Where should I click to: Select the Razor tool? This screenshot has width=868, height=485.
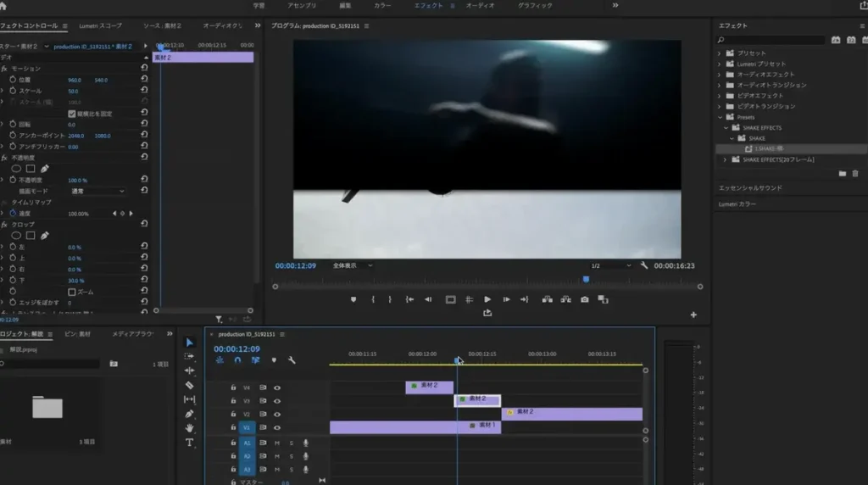point(189,385)
